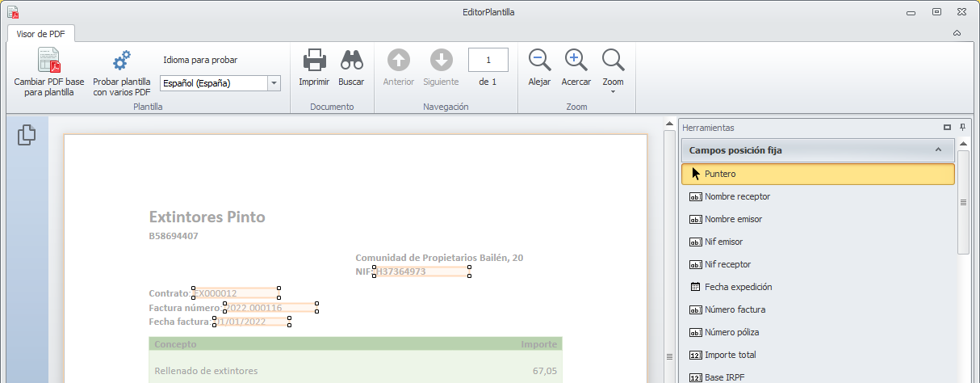The width and height of the screenshot is (980, 383).
Task: Click Comunidad de Propietarios Bailén, 20 text
Action: click(439, 257)
